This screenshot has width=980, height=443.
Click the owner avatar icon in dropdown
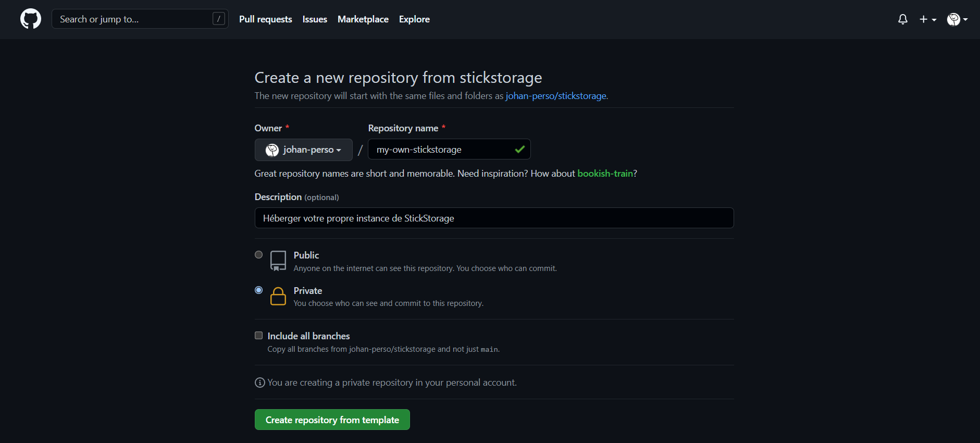tap(272, 150)
